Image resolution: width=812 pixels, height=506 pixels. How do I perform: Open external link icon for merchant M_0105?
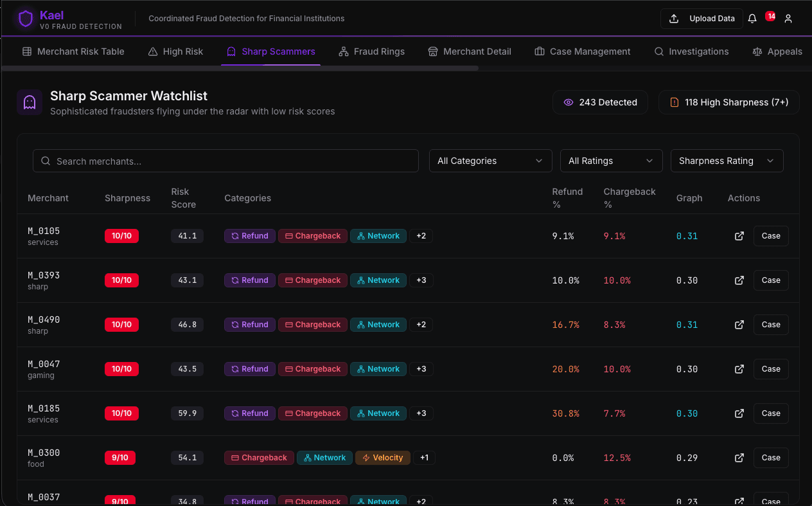pos(739,236)
